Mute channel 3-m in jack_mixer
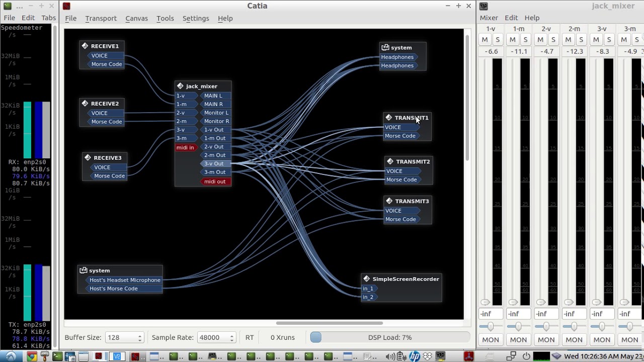The height and width of the screenshot is (362, 644). click(x=624, y=40)
